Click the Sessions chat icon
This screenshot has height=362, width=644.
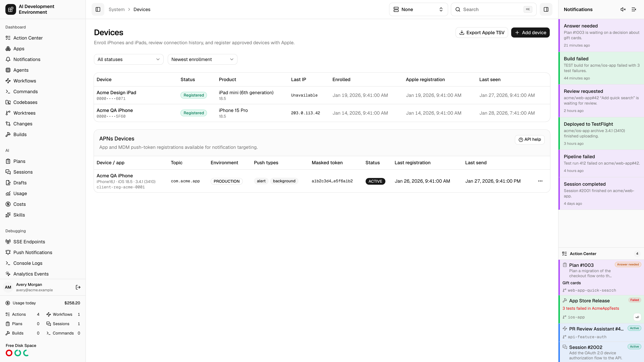8,172
